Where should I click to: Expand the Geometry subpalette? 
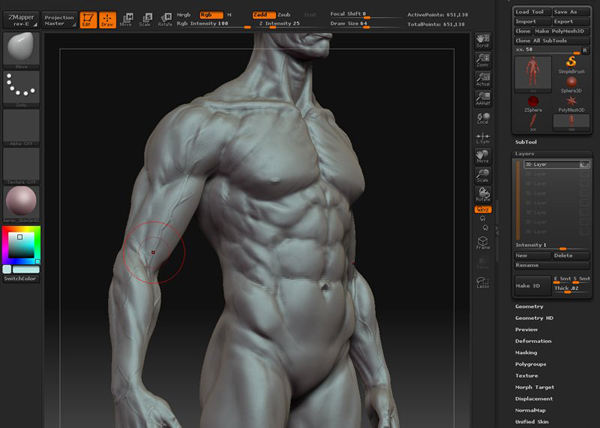coord(530,306)
